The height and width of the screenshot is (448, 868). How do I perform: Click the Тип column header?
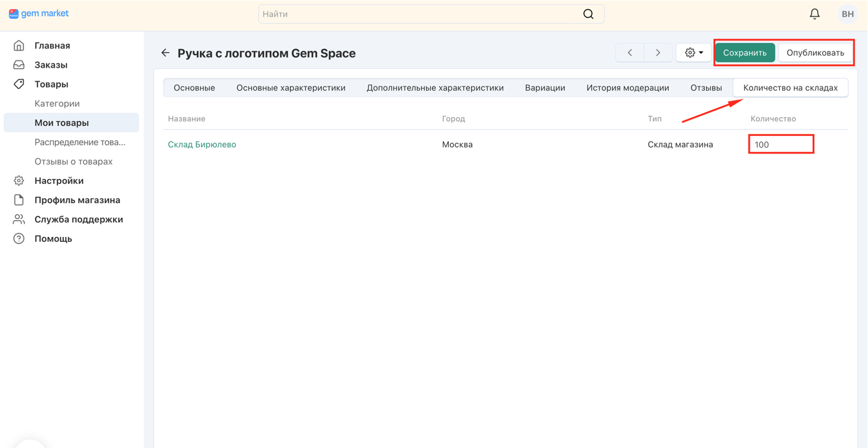point(655,118)
